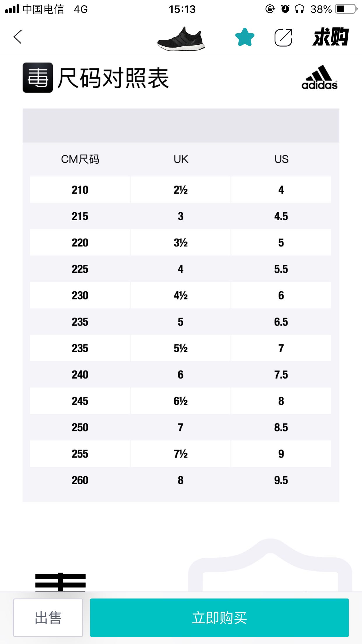Select the 260 size cell

point(80,480)
